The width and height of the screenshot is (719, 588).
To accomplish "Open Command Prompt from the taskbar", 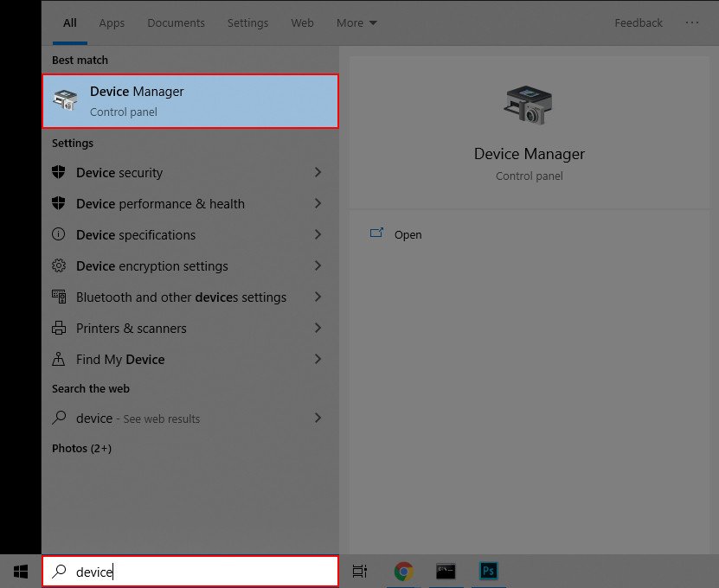I will [446, 571].
